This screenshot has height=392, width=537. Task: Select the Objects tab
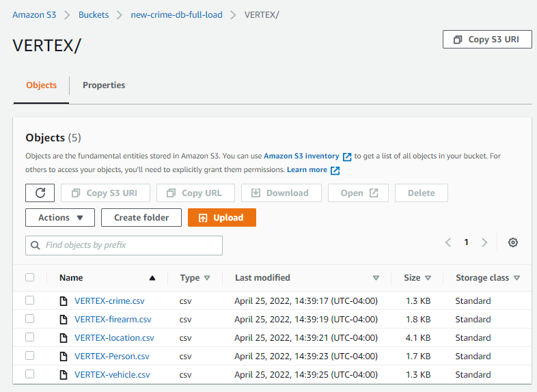click(x=41, y=85)
